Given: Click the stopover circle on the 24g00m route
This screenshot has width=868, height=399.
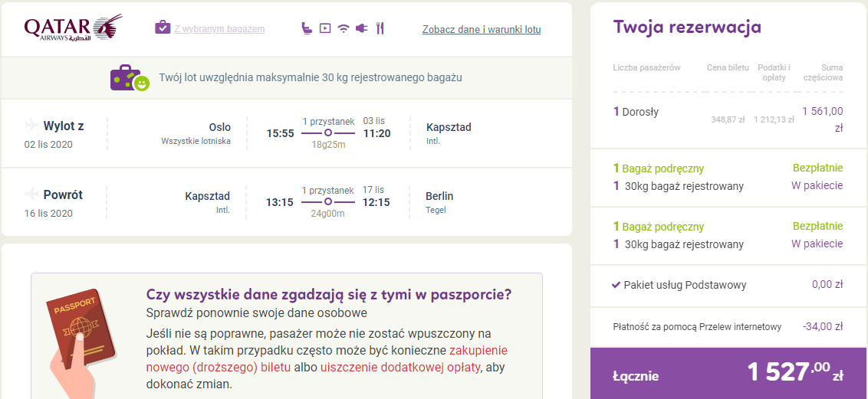Looking at the screenshot, I should (327, 201).
